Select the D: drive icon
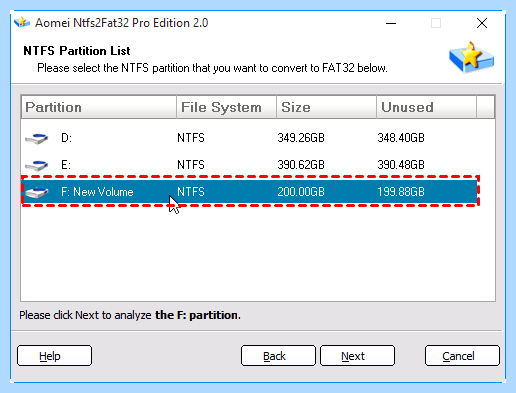The width and height of the screenshot is (516, 393). (x=37, y=138)
